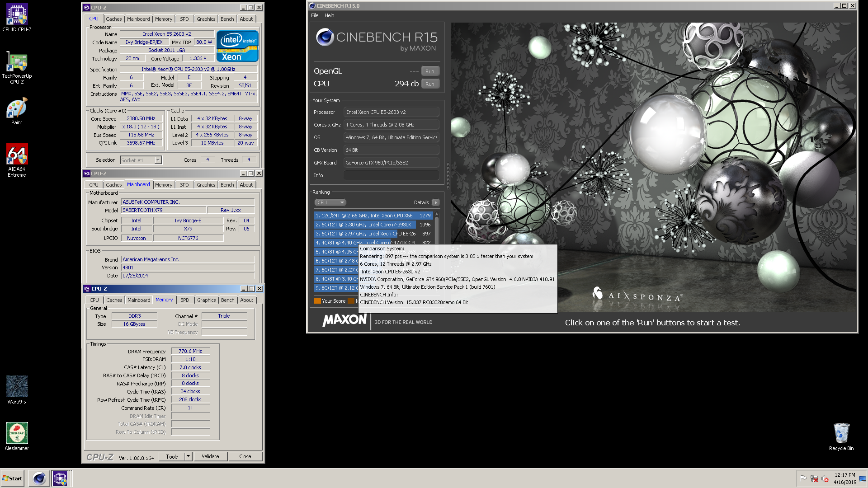Click the Show desktop icon in taskbar
The image size is (868, 488).
[863, 479]
